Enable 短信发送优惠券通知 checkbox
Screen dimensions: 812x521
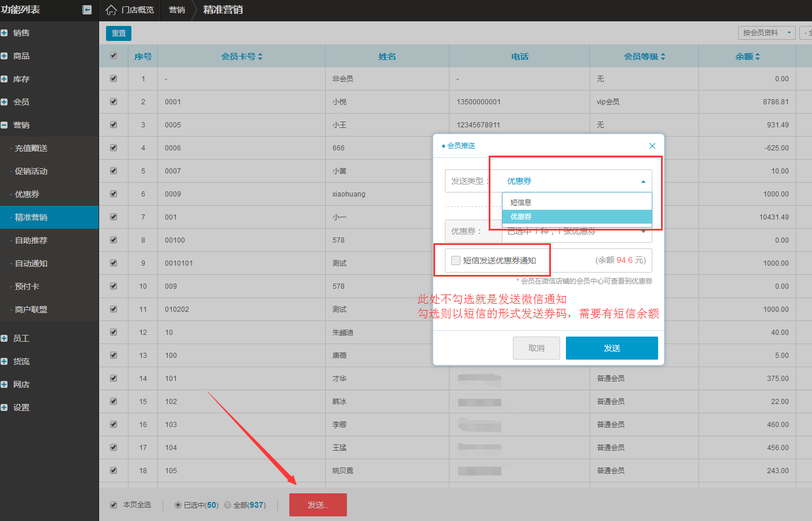coord(456,260)
